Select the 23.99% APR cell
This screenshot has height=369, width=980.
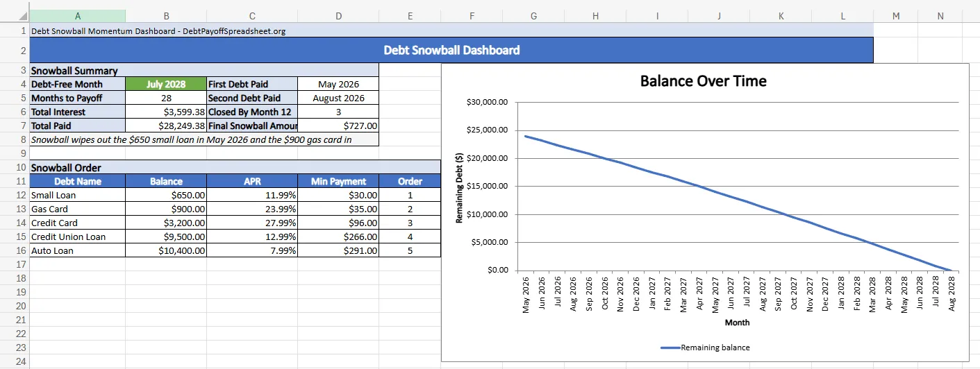[x=252, y=209]
